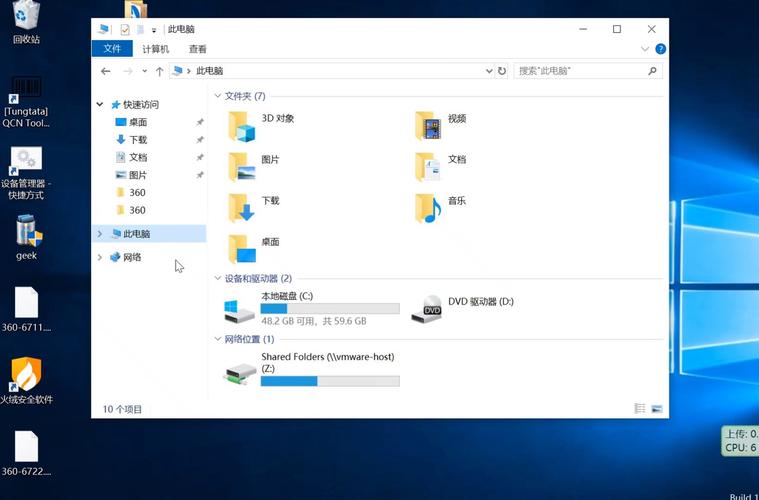The width and height of the screenshot is (759, 500).
Task: Click the blue help question mark icon
Action: pyautogui.click(x=661, y=49)
